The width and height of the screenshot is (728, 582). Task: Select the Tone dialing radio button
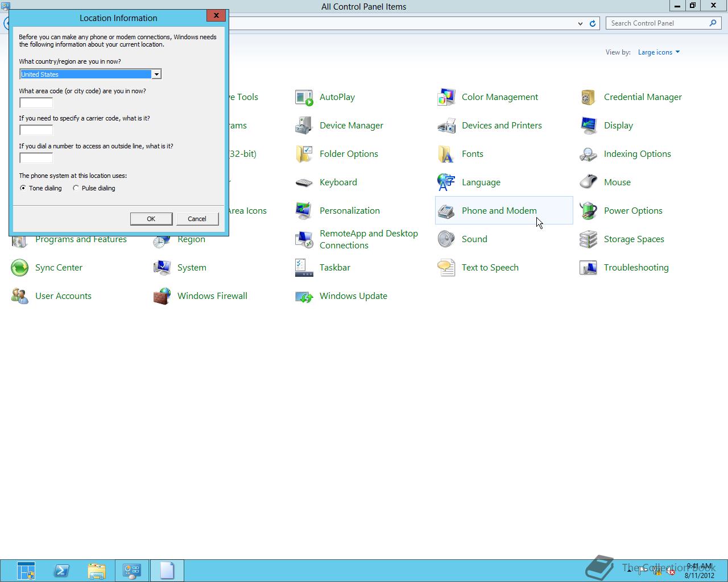coord(23,188)
